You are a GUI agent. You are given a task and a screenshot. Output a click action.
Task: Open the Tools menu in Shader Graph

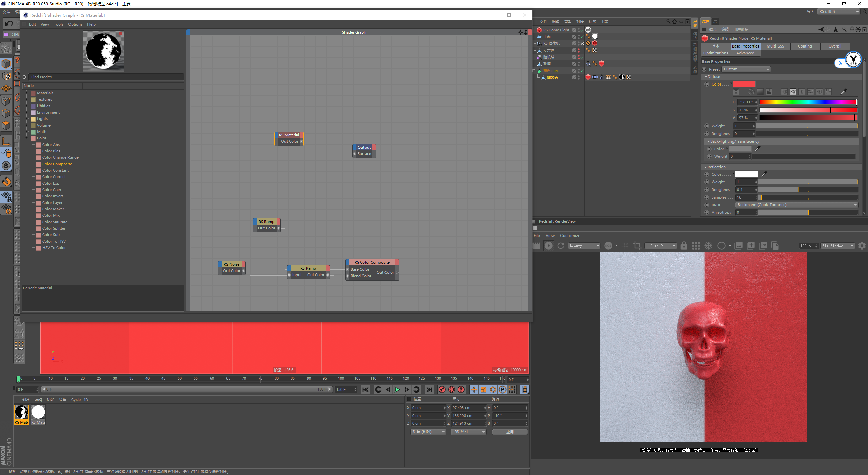point(58,24)
